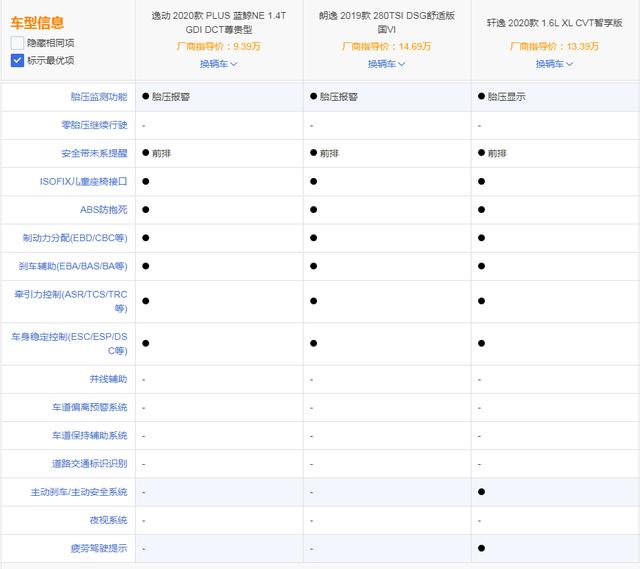Click the ISOFIX儿童座椅接口 row label

click(83, 182)
